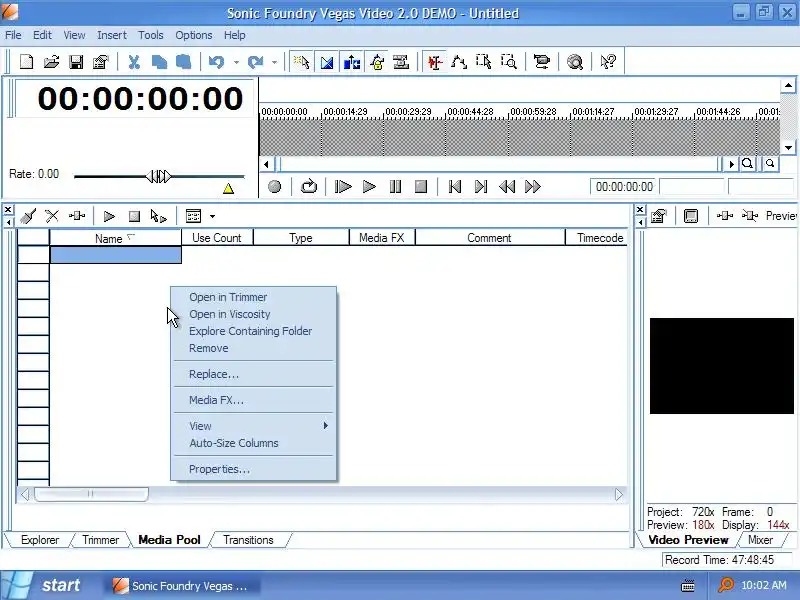The height and width of the screenshot is (600, 800).
Task: Open the Tools menu
Action: pos(151,35)
